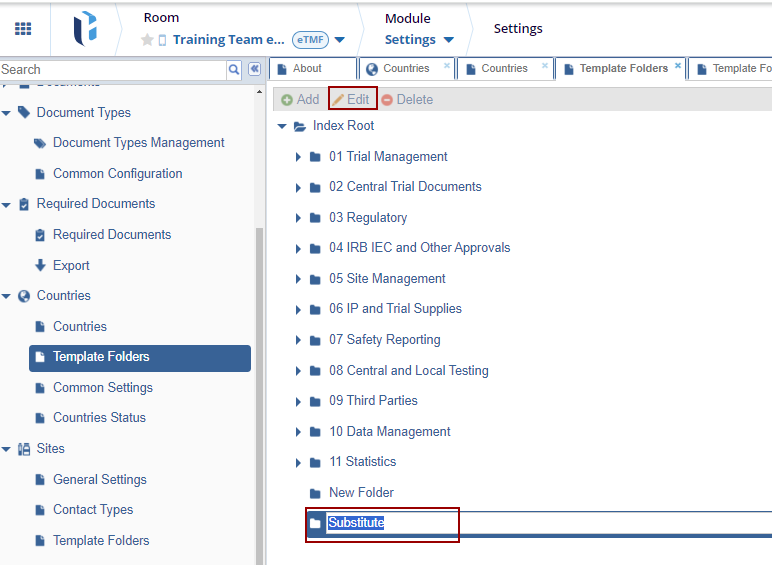Image resolution: width=772 pixels, height=565 pixels.
Task: Star the Training Team room as favorite
Action: point(147,40)
